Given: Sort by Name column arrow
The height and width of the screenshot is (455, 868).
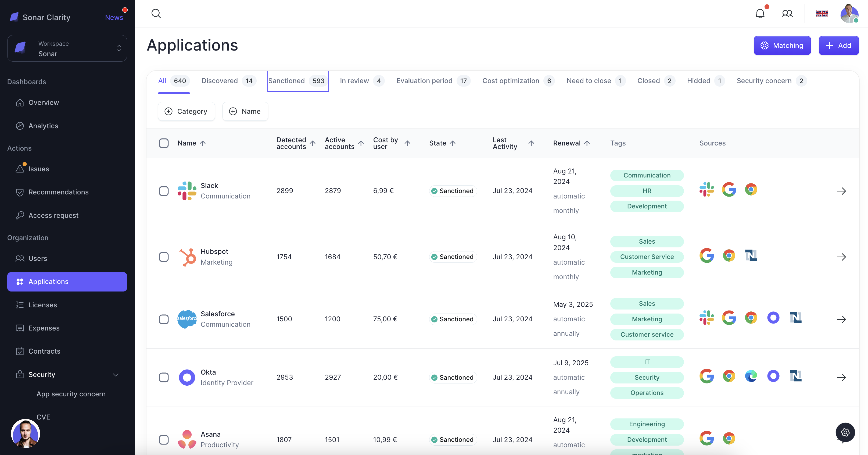Looking at the screenshot, I should click(203, 143).
